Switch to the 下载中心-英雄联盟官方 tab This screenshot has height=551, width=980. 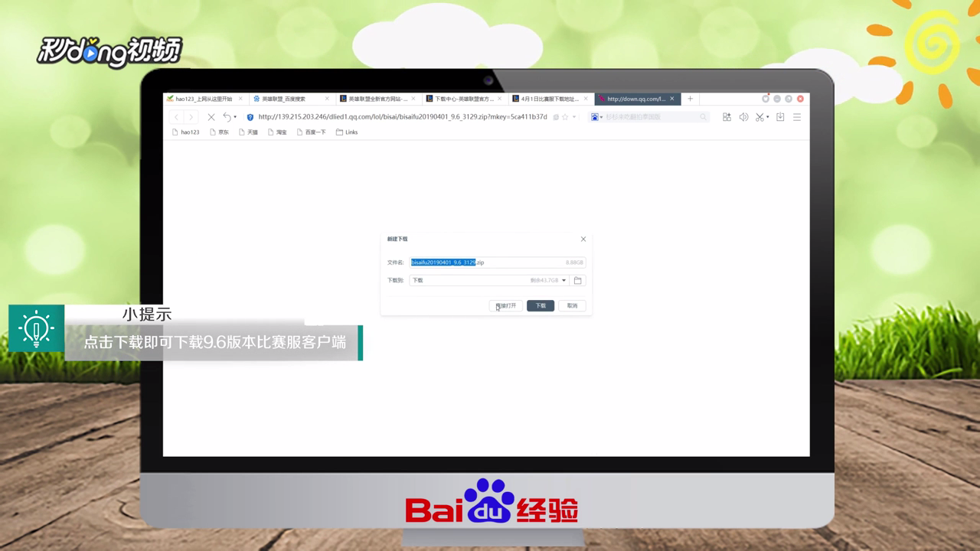[x=464, y=99]
